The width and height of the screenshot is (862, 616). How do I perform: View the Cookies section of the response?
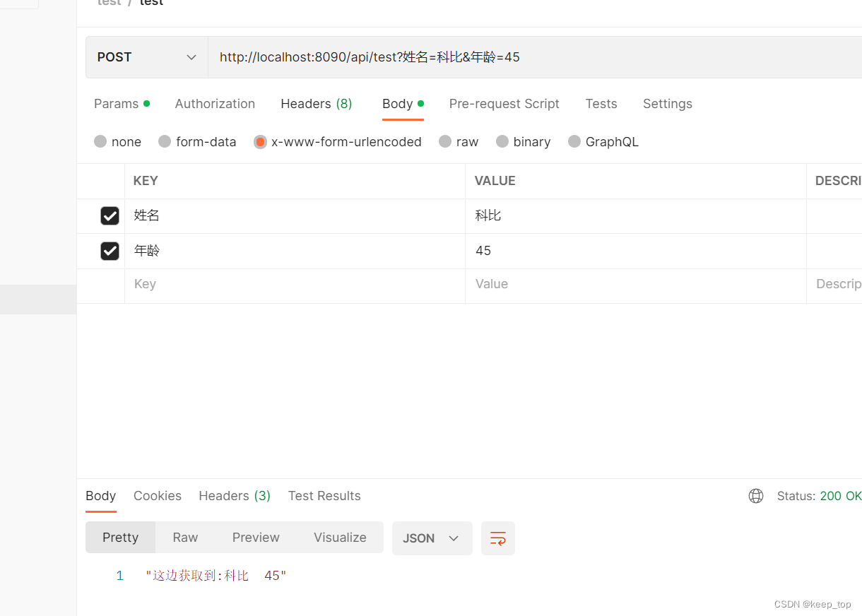point(157,495)
